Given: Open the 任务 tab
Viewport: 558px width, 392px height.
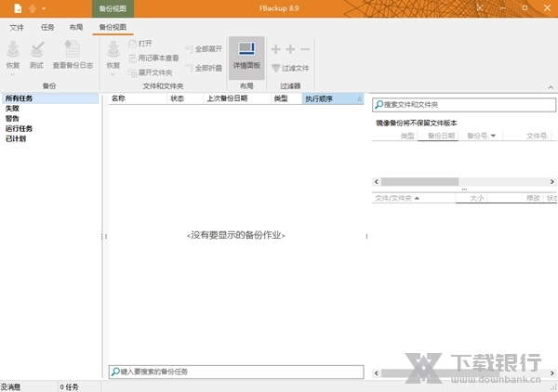Looking at the screenshot, I should tap(47, 27).
